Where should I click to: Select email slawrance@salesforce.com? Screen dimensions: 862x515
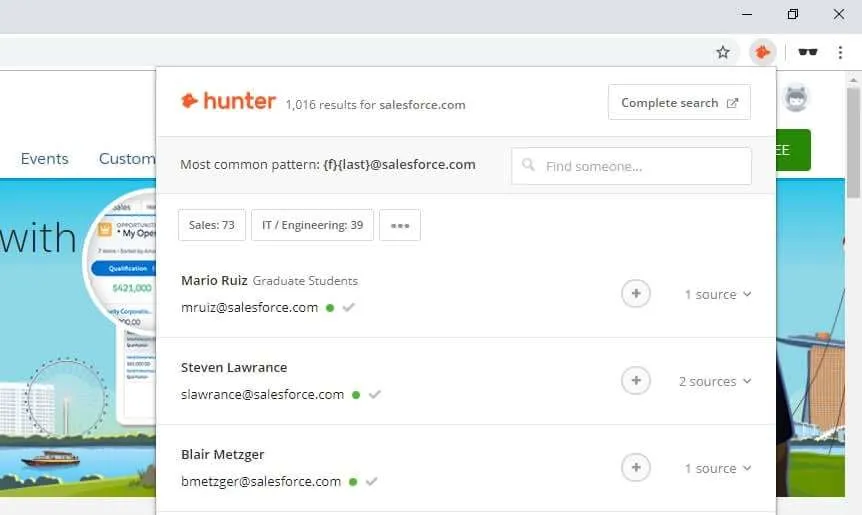pos(262,394)
